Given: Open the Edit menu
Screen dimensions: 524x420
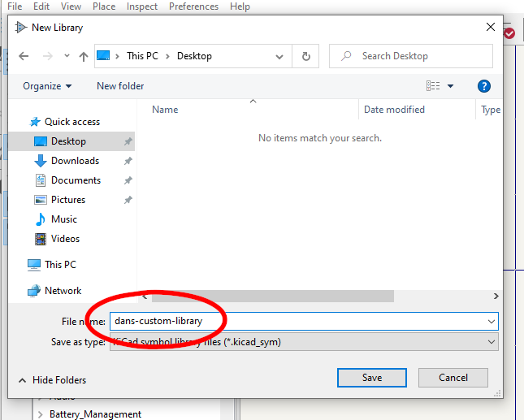Looking at the screenshot, I should pyautogui.click(x=41, y=6).
